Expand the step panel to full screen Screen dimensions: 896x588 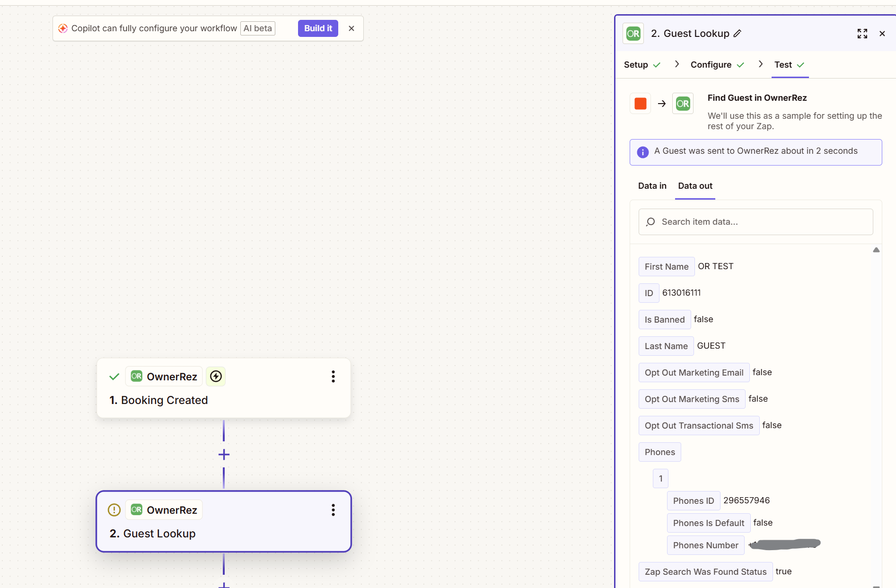[862, 34]
